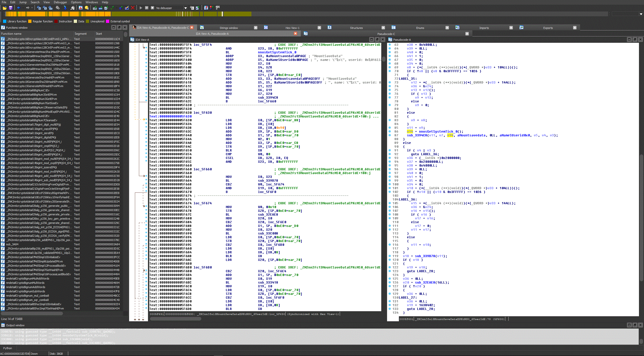This screenshot has width=644, height=356.
Task: Click the Save database floppy icon
Action: (x=11, y=8)
